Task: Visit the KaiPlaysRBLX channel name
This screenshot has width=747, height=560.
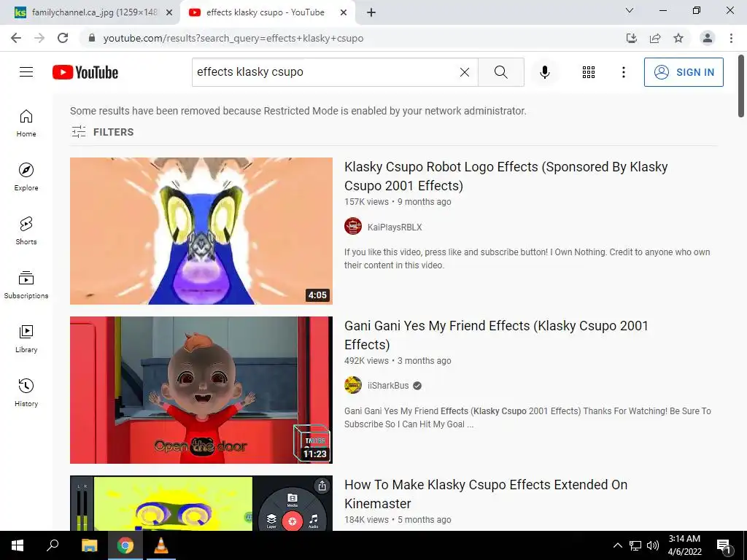Action: [395, 227]
